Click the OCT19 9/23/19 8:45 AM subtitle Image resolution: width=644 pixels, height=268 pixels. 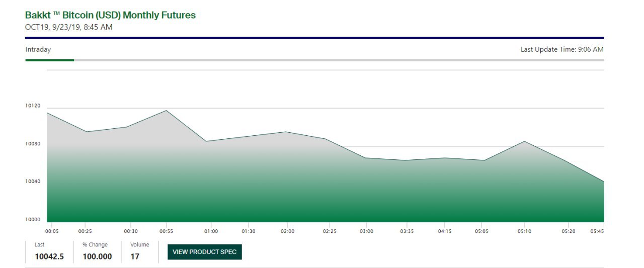click(x=69, y=27)
